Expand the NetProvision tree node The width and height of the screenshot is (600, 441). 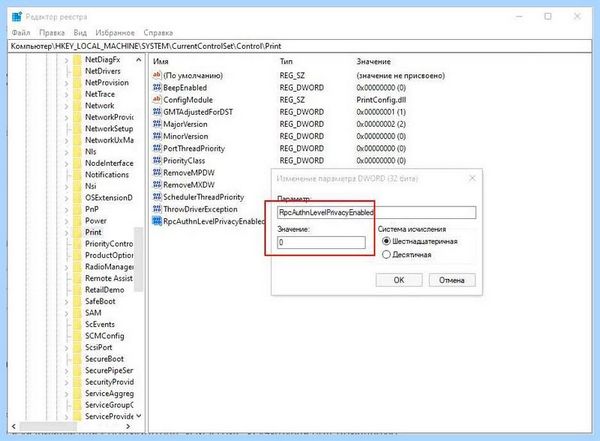coord(66,83)
